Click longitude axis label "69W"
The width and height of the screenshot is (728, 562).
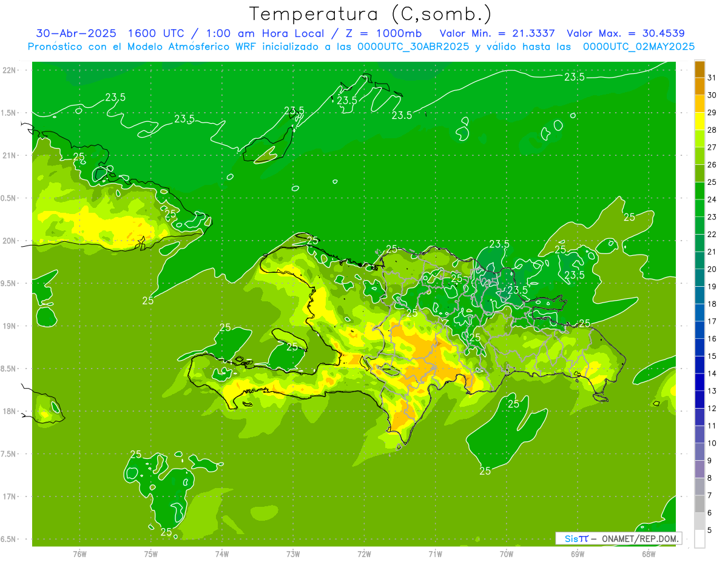[x=578, y=554]
